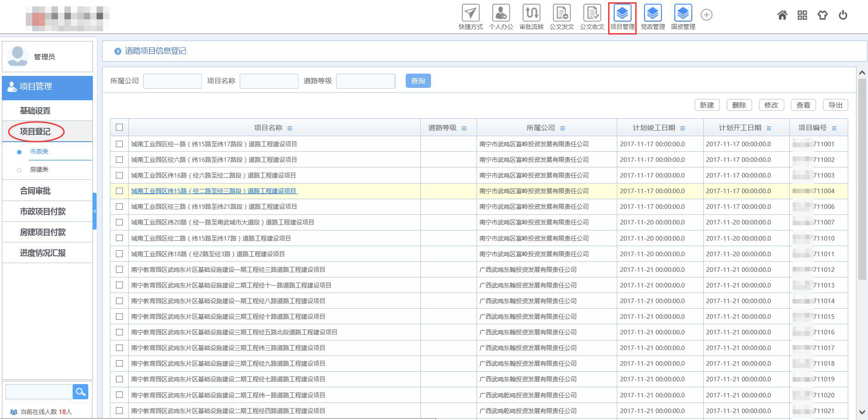Click the 查询 search button
This screenshot has height=420, width=868.
418,81
